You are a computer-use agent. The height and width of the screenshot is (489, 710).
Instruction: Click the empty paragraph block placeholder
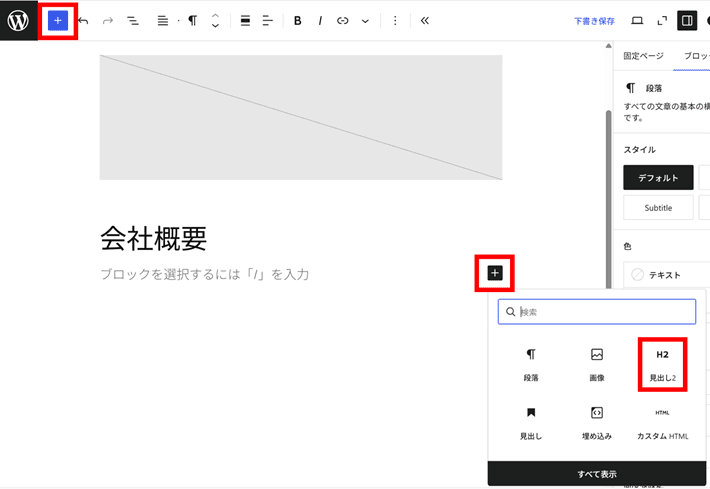[205, 274]
